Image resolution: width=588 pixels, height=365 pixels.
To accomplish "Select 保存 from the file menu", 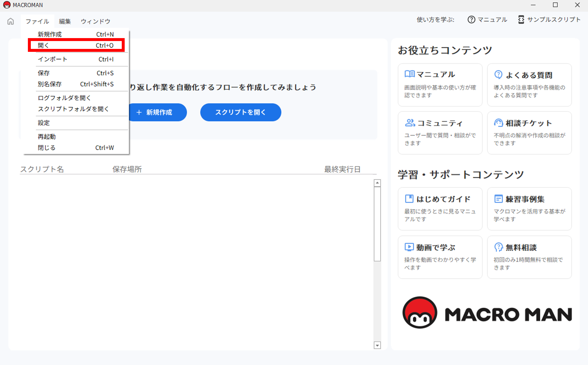I will (x=76, y=73).
